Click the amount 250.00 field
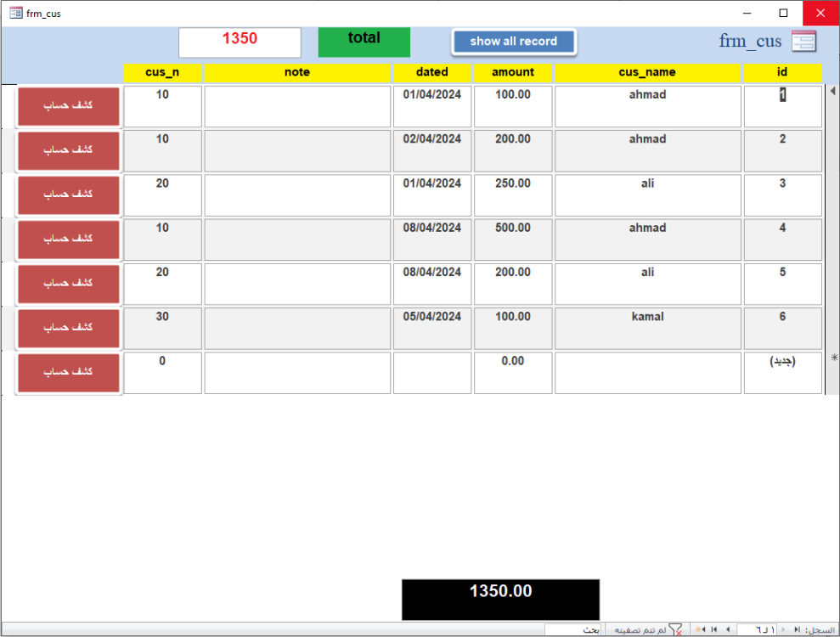 (513, 195)
